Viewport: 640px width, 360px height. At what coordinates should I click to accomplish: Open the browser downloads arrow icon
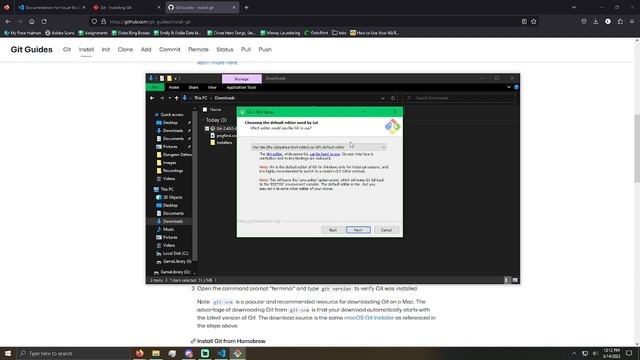point(596,21)
